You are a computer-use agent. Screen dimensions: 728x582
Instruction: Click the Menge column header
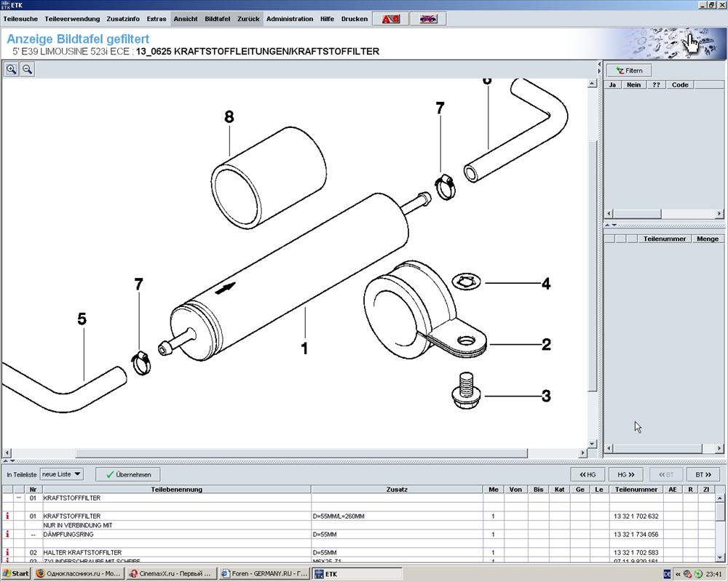tap(708, 239)
